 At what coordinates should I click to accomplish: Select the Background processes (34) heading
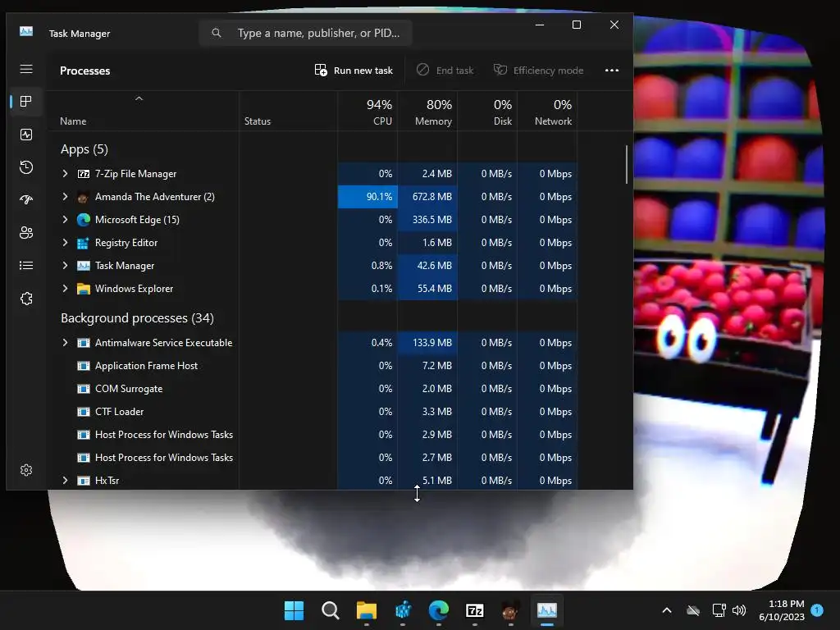pos(137,318)
